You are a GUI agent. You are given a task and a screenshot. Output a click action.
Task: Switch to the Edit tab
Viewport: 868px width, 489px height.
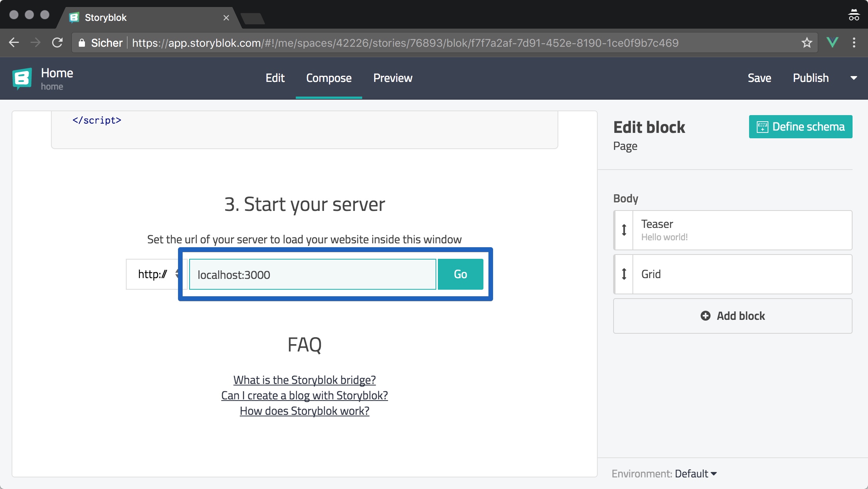point(275,78)
